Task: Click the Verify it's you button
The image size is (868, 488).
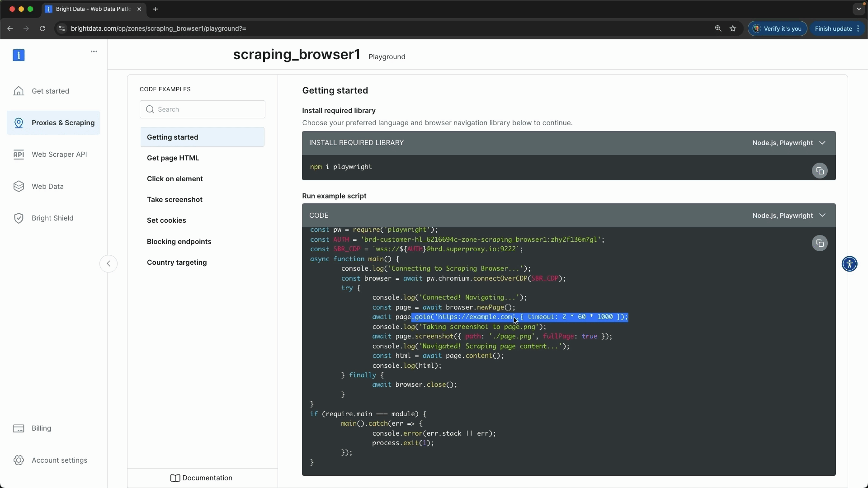Action: tap(777, 28)
